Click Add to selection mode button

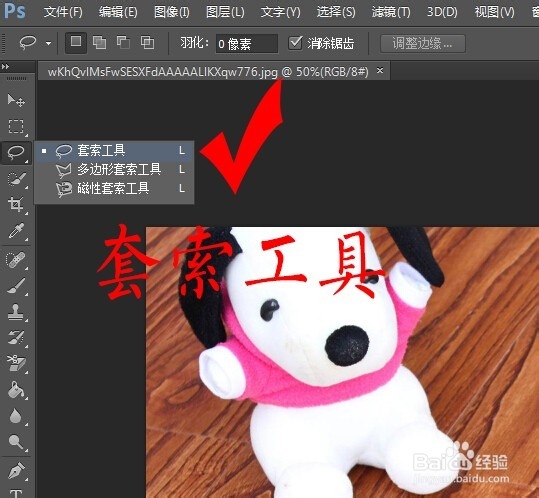click(99, 43)
